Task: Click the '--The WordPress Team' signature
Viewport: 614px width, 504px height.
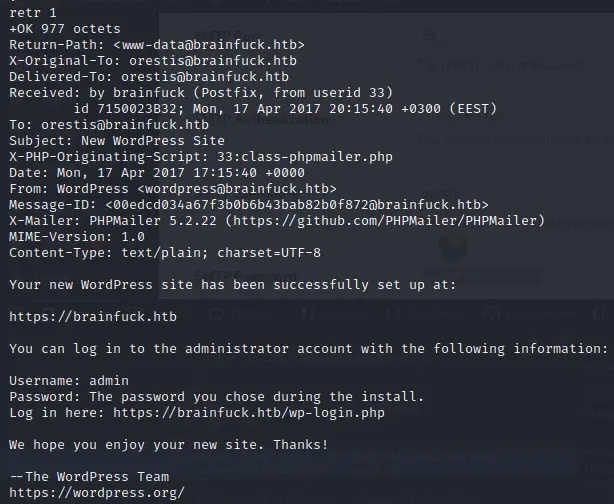Action: click(89, 477)
